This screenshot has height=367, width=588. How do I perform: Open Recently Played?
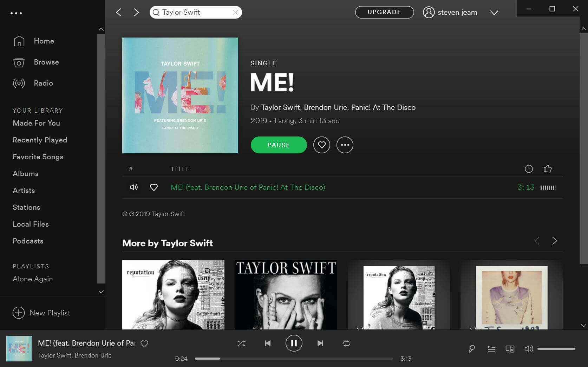tap(40, 140)
